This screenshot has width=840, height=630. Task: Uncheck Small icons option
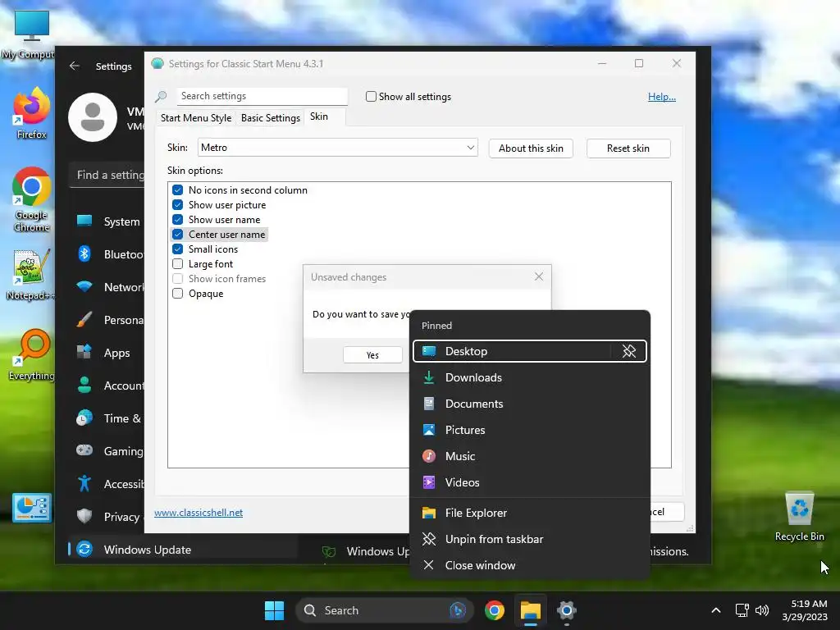click(x=178, y=249)
